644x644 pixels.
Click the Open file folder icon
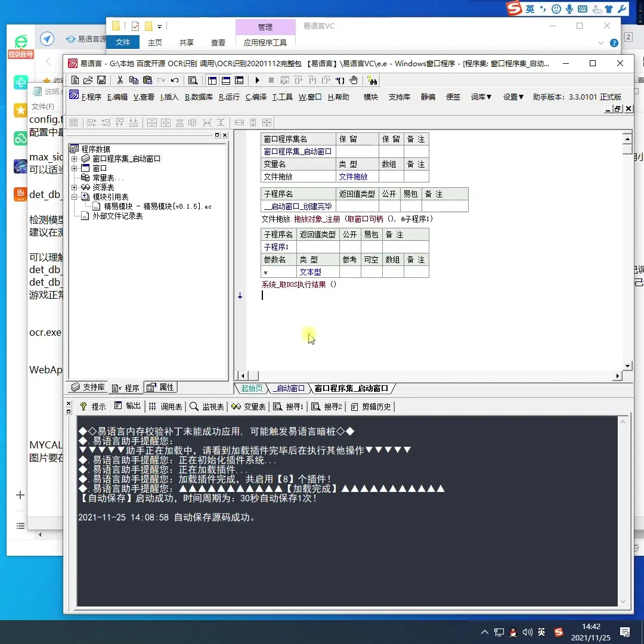tap(88, 80)
